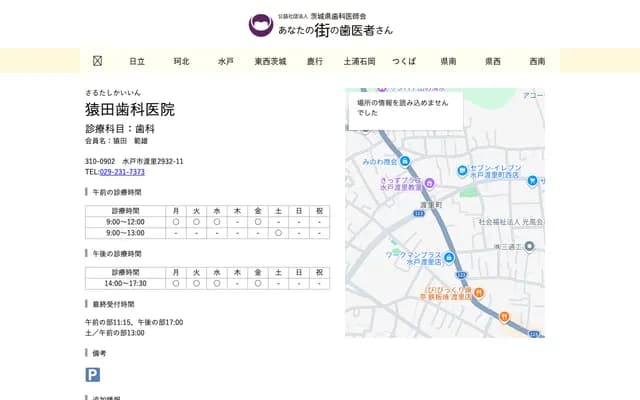Open the home icon in navigation bar
This screenshot has width=640, height=400.
tap(97, 61)
